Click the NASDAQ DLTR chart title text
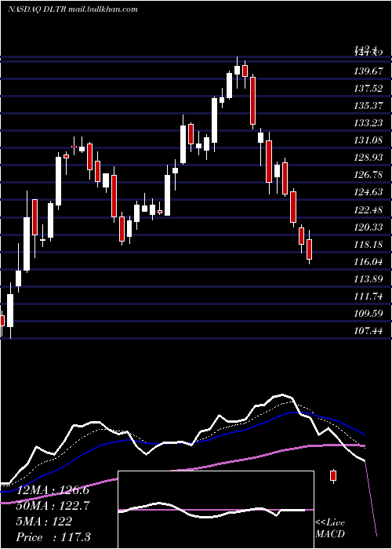Viewport: 392px width, 549px height. click(x=72, y=9)
